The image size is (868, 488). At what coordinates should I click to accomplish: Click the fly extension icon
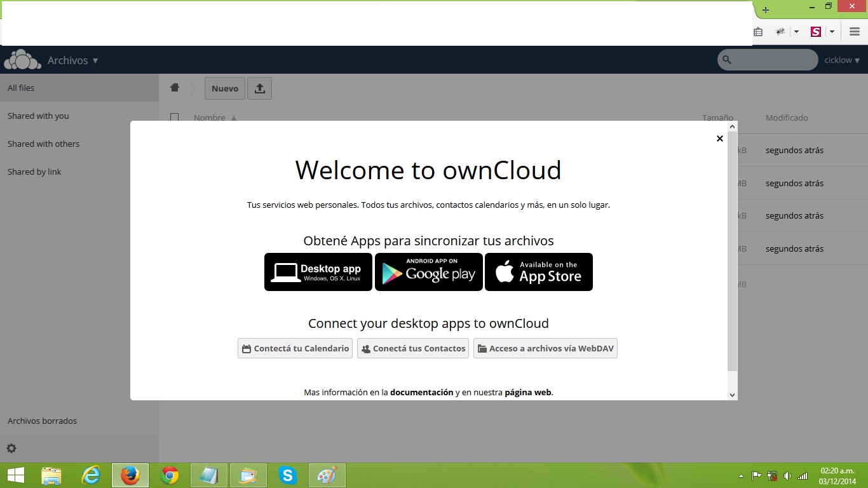780,32
